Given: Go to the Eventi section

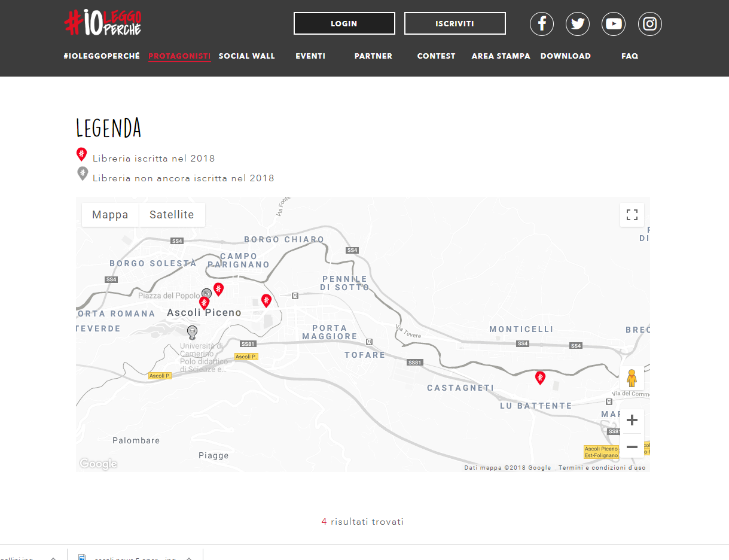Looking at the screenshot, I should (310, 56).
